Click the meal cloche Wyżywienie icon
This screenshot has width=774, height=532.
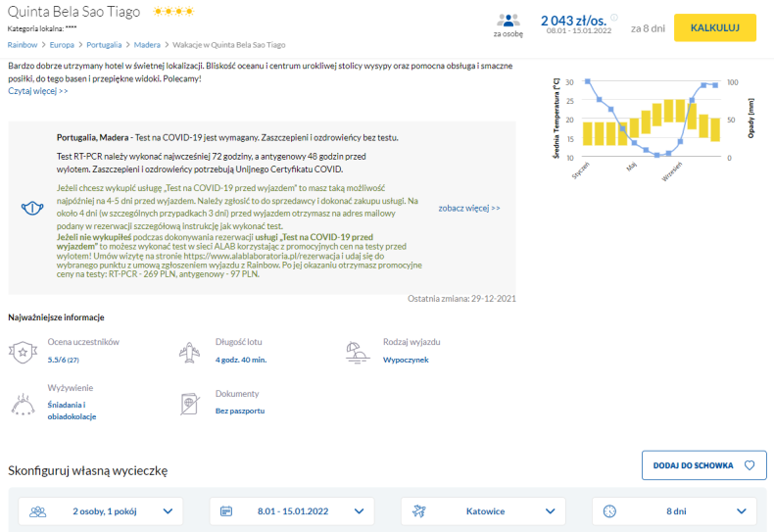[23, 405]
